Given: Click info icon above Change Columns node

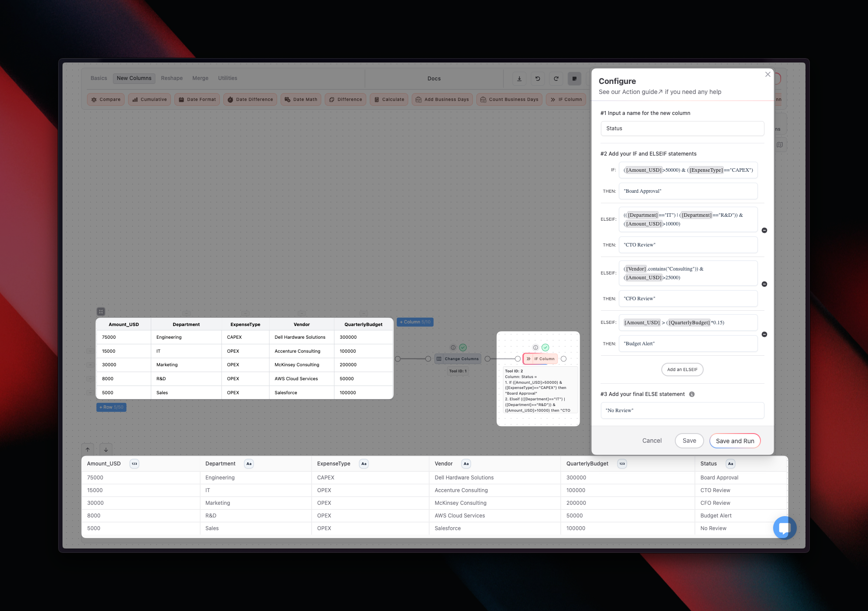Looking at the screenshot, I should (453, 347).
